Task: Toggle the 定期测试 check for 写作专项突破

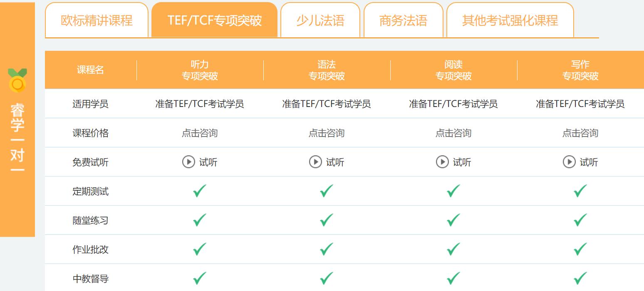Action: click(x=578, y=191)
